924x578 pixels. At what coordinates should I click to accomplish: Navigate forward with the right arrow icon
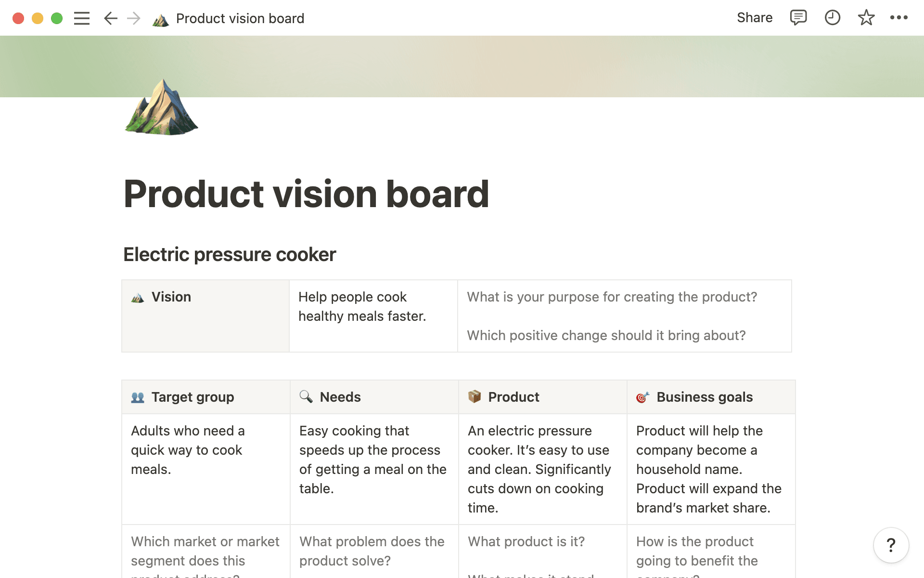pyautogui.click(x=133, y=18)
